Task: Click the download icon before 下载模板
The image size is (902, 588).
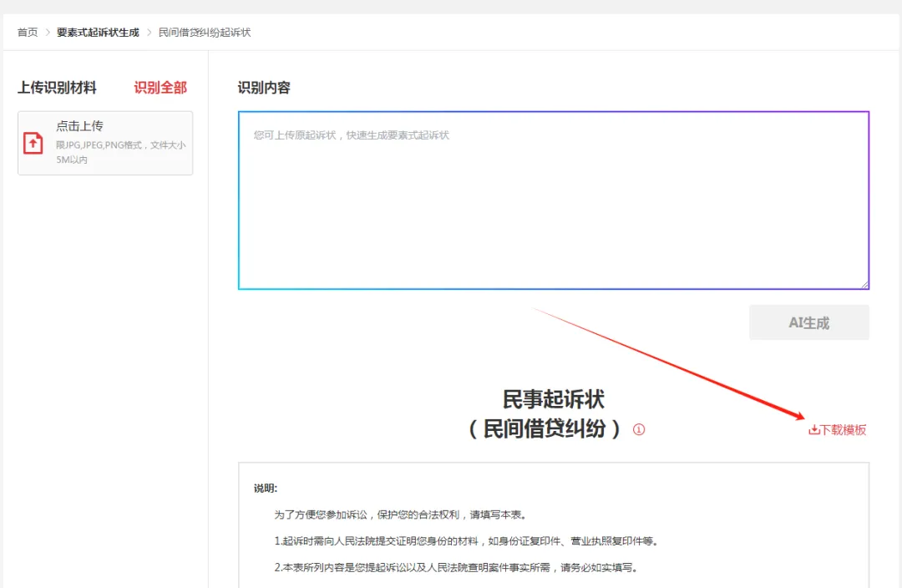Action: coord(813,430)
